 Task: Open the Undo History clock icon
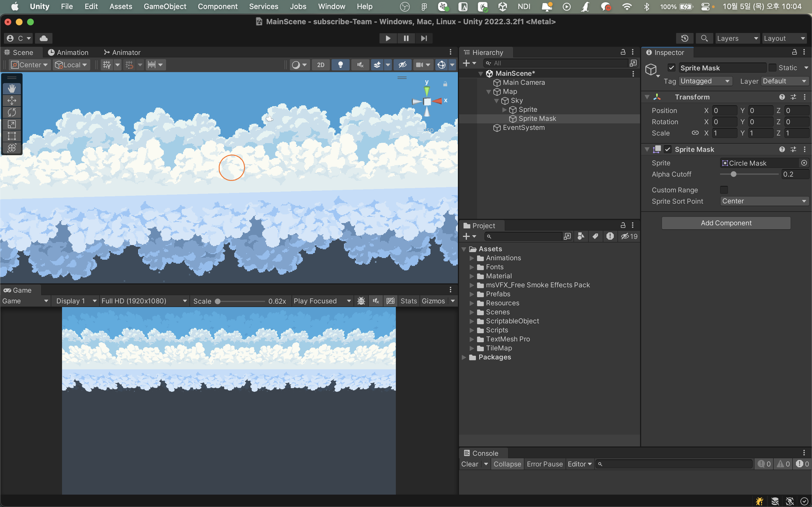(685, 38)
